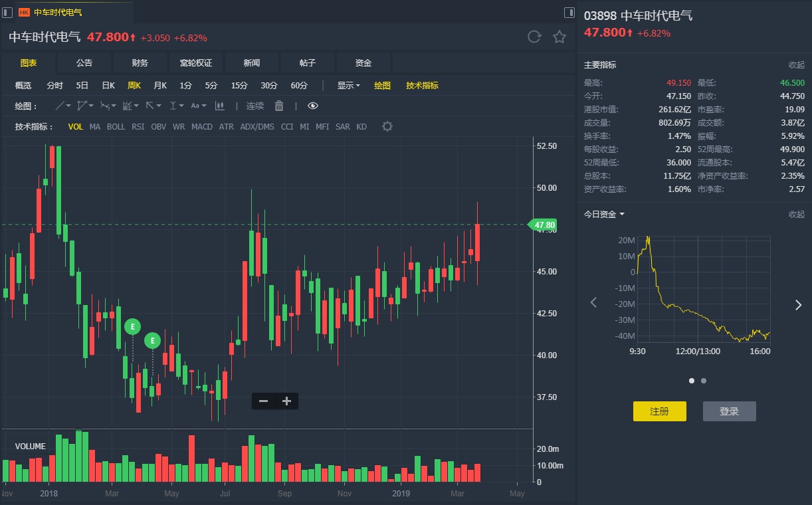Click the 帖子 posts tab
This screenshot has height=505, width=812.
pyautogui.click(x=308, y=63)
